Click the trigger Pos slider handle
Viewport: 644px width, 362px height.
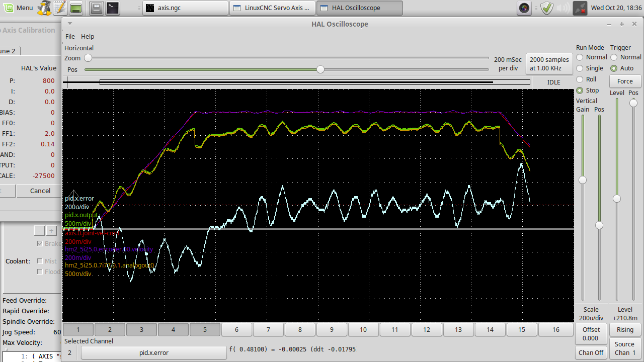[633, 103]
